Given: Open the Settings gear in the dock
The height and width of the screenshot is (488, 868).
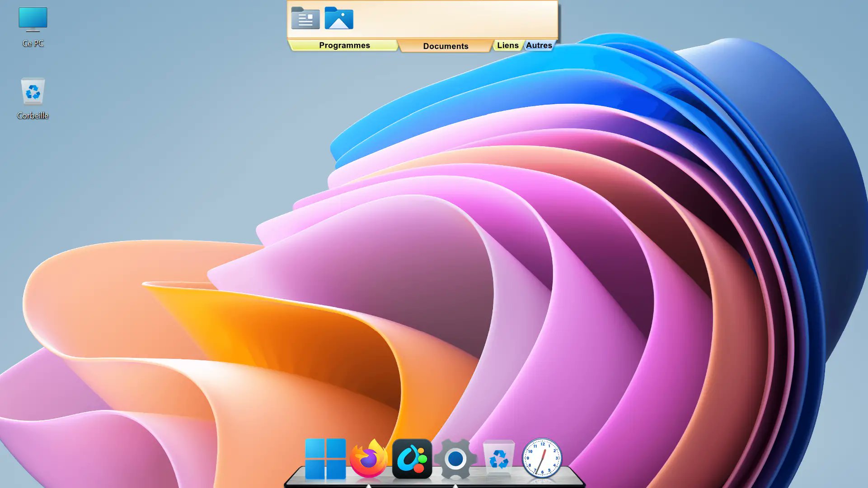Looking at the screenshot, I should coord(455,459).
